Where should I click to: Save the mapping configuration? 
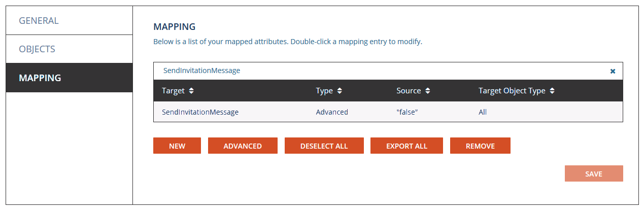point(593,173)
